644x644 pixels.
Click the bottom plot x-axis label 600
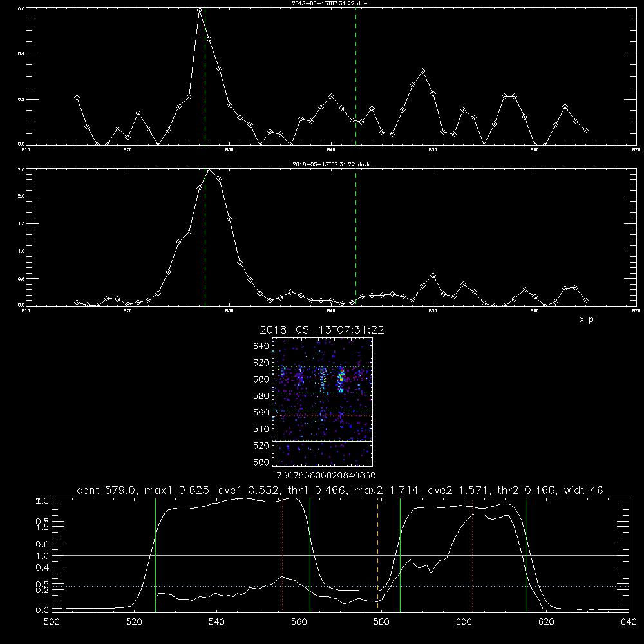(464, 622)
